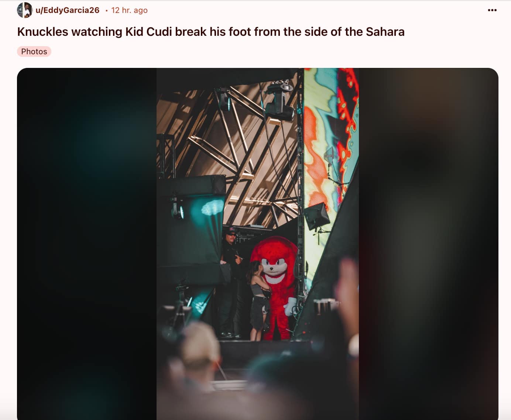This screenshot has height=420, width=511.
Task: Click the word Sahara in the title
Action: coord(385,32)
